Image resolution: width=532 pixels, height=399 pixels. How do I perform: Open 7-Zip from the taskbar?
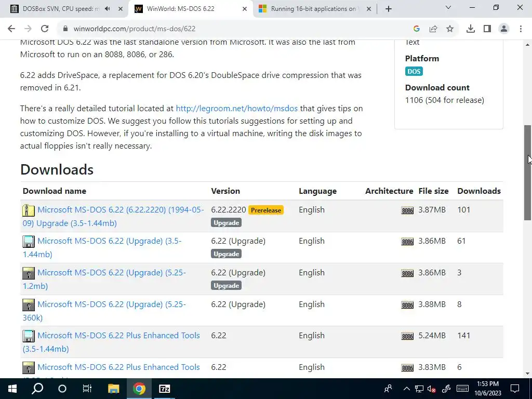[x=165, y=389]
